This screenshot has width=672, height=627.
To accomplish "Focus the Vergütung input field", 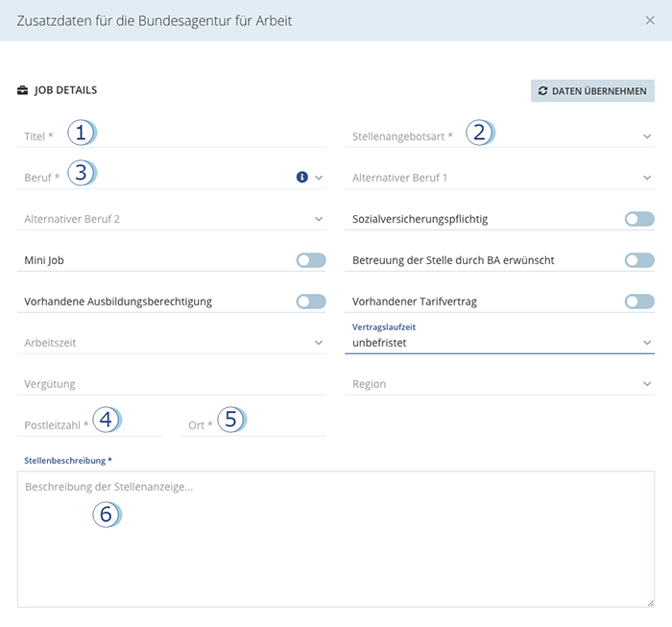I will [x=173, y=384].
